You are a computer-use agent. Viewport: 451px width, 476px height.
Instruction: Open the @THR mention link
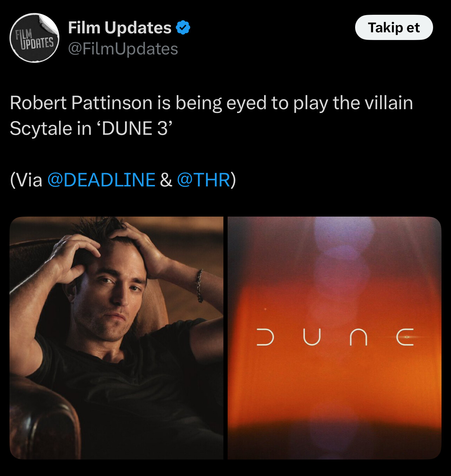(x=204, y=180)
